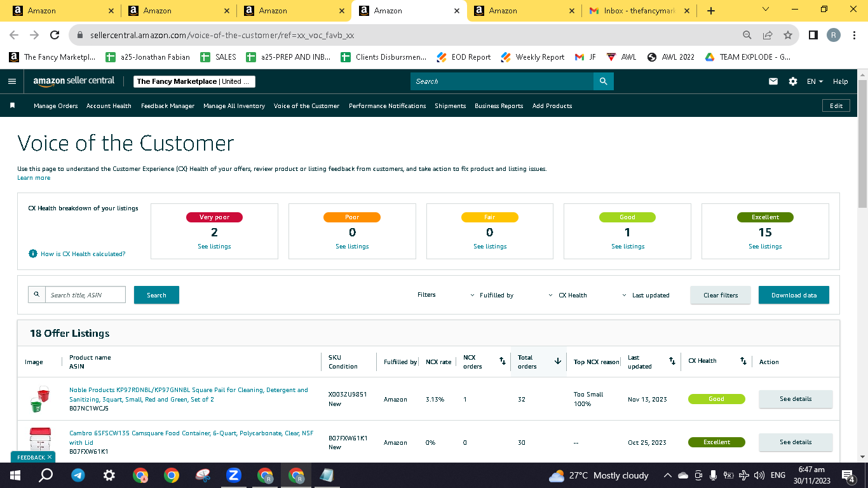Screen dimensions: 868x488
Task: Expand the Last updated filter dropdown
Action: point(646,295)
